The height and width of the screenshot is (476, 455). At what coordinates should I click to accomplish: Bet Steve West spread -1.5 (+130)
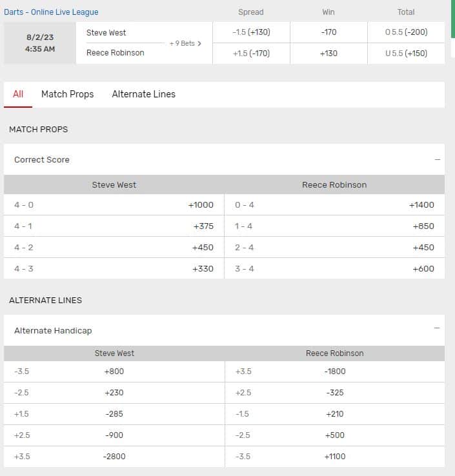click(x=251, y=32)
